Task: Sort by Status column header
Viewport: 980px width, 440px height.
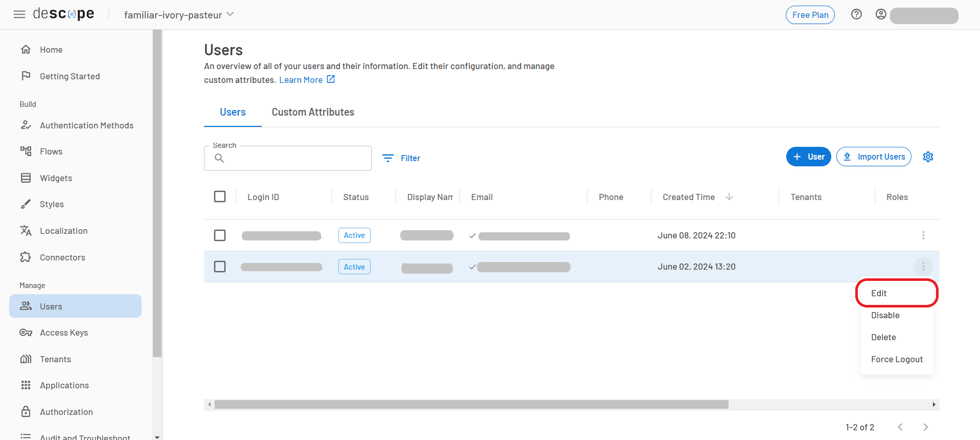Action: (356, 197)
